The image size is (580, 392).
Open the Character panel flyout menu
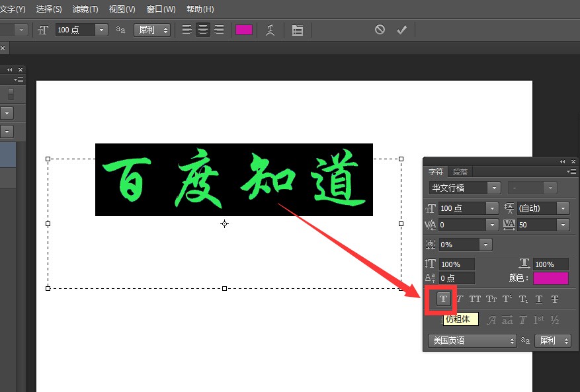coord(571,172)
